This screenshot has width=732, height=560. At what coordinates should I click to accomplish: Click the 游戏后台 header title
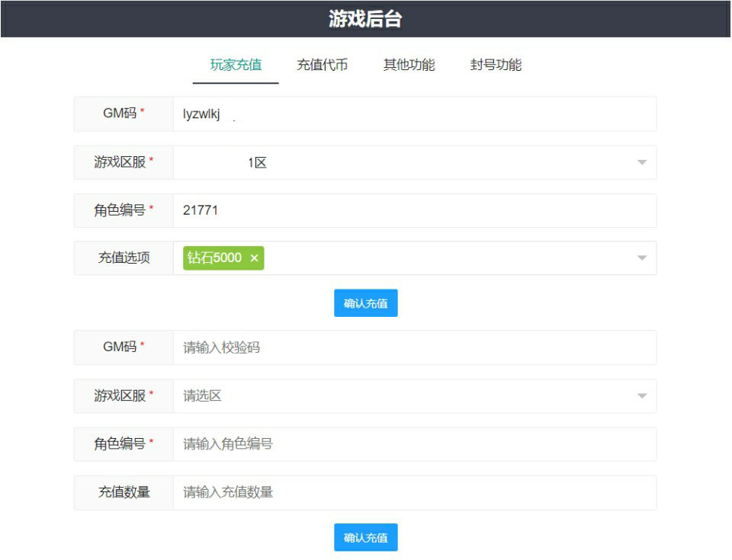(365, 19)
